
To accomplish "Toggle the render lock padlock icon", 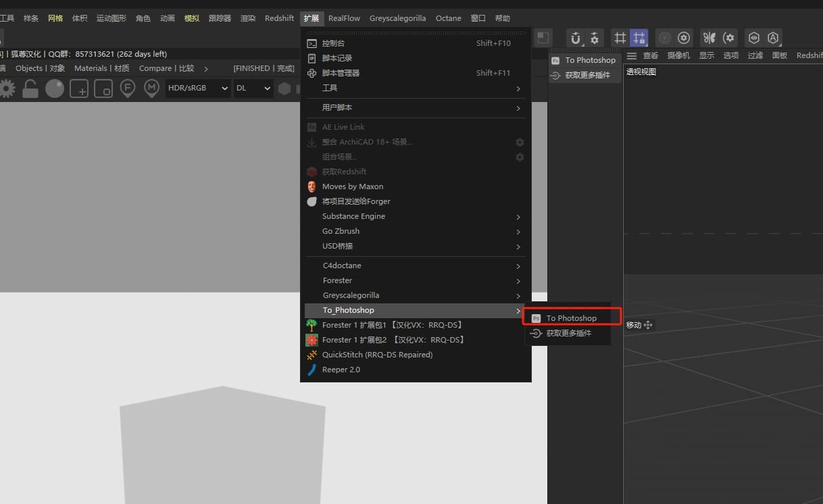I will [30, 88].
